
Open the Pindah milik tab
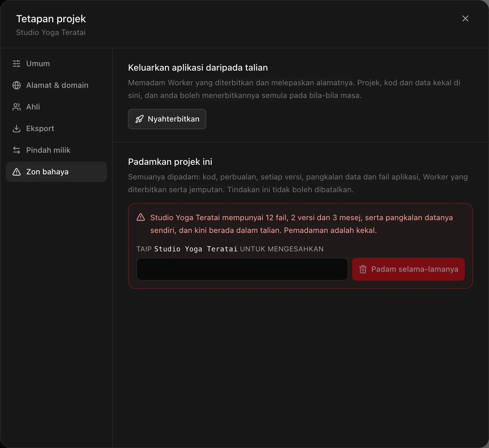tap(56, 150)
